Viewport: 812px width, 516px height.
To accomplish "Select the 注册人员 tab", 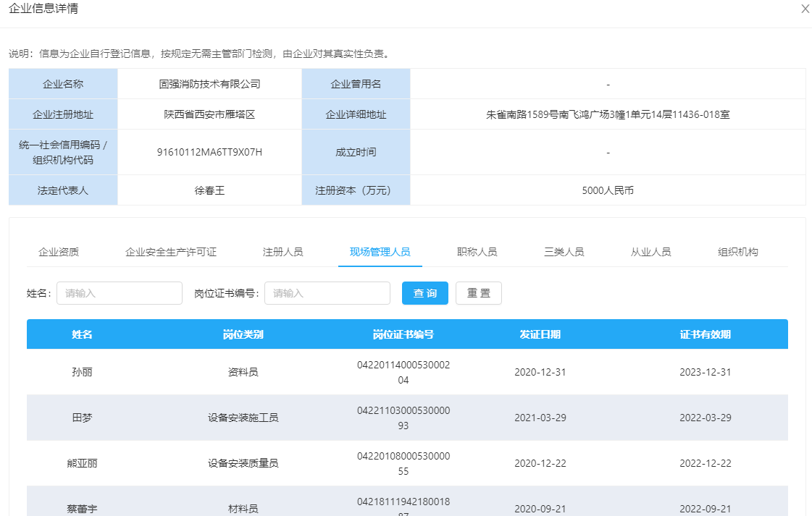I will pos(282,252).
